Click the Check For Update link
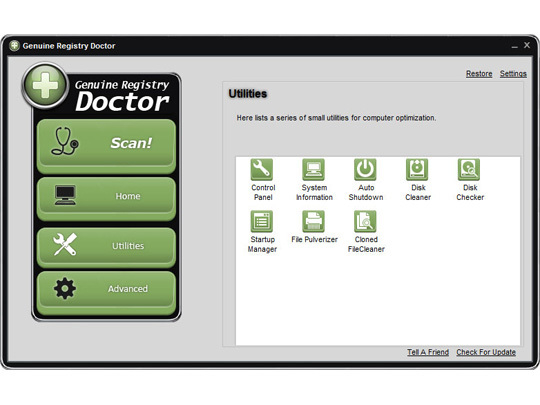The width and height of the screenshot is (540, 405). pos(486,352)
